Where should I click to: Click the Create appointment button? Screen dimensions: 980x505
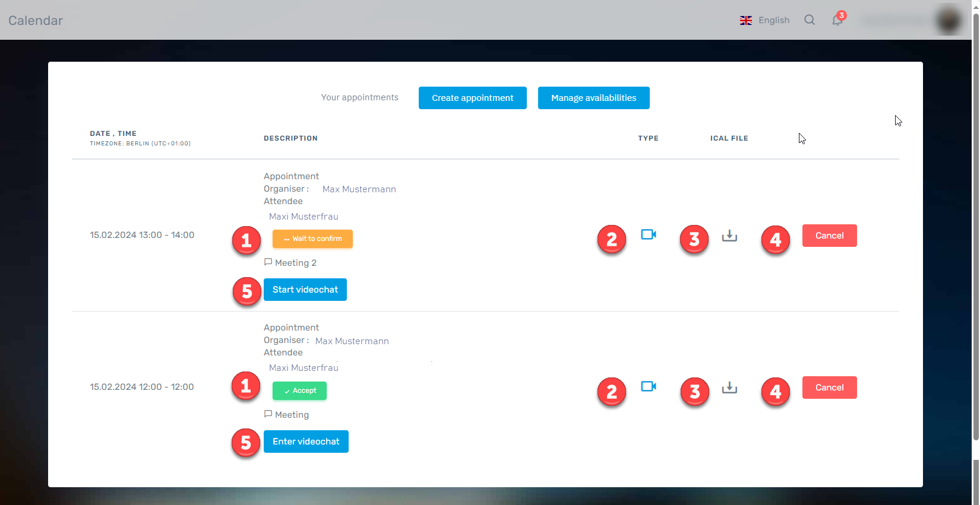[x=472, y=98]
